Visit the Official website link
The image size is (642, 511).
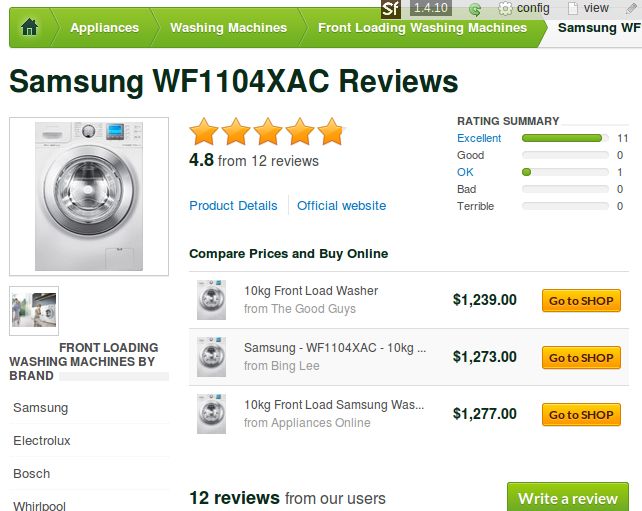tap(341, 206)
